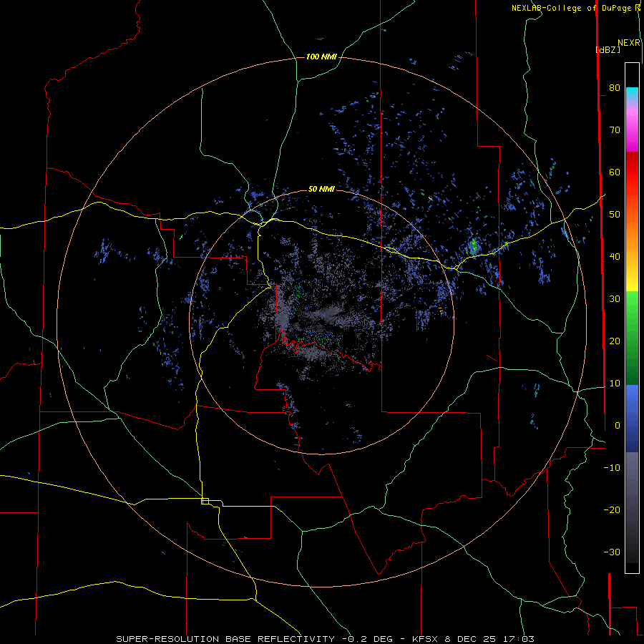Click the 0 value on dBZ scale
This screenshot has width=644, height=644.
coord(618,426)
